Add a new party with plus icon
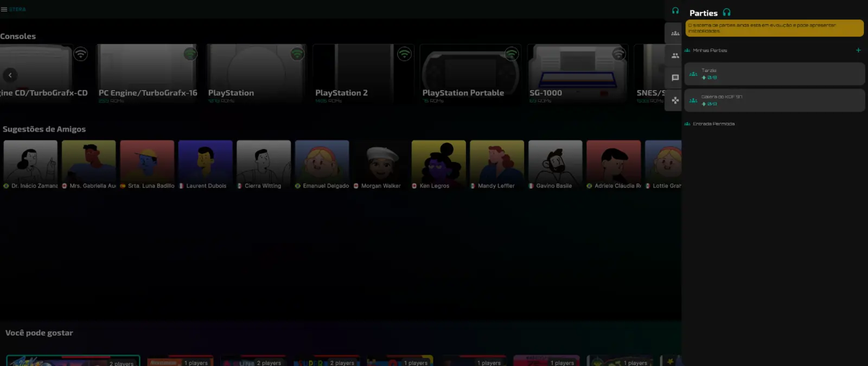The image size is (868, 366). (858, 50)
